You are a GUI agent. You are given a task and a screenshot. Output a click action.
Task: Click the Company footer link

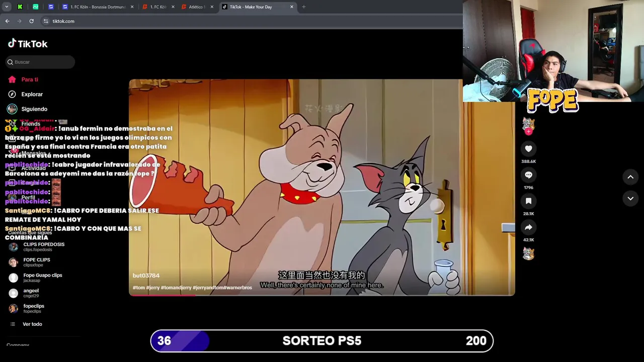(x=18, y=345)
